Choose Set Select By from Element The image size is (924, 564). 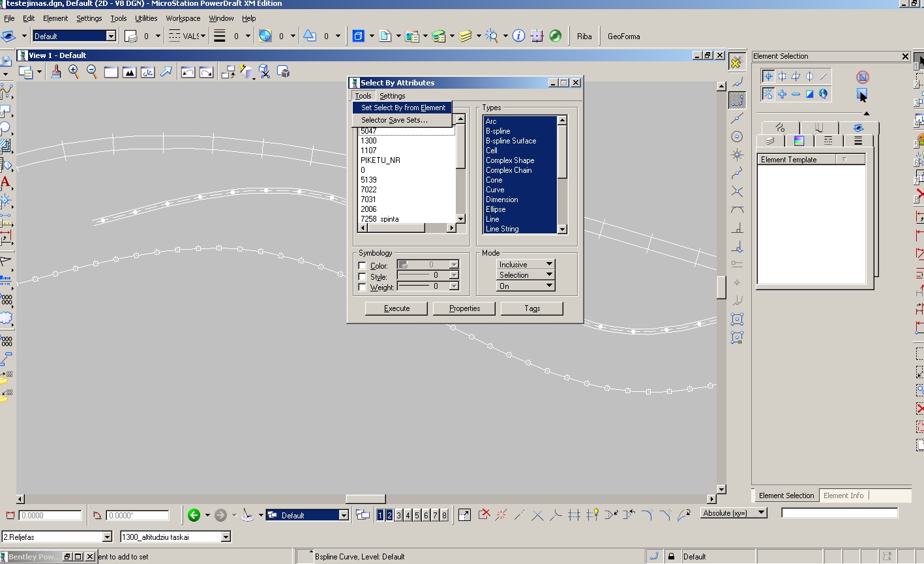(403, 108)
